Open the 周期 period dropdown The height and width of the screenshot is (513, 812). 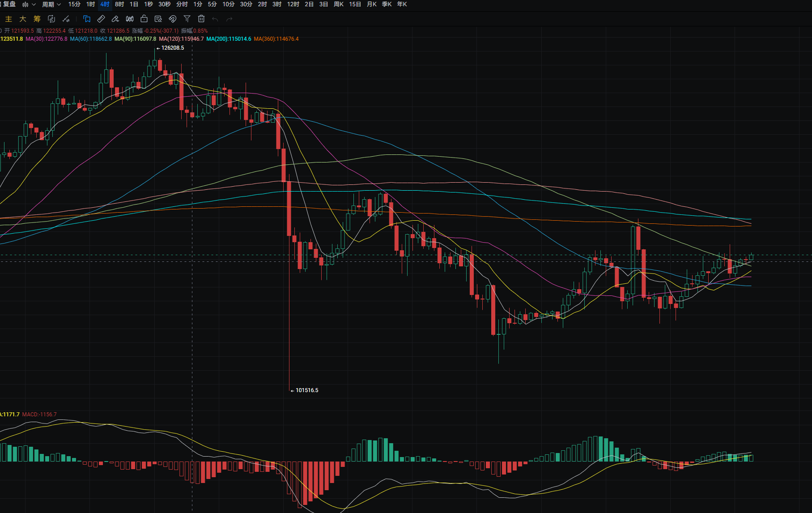[51, 4]
